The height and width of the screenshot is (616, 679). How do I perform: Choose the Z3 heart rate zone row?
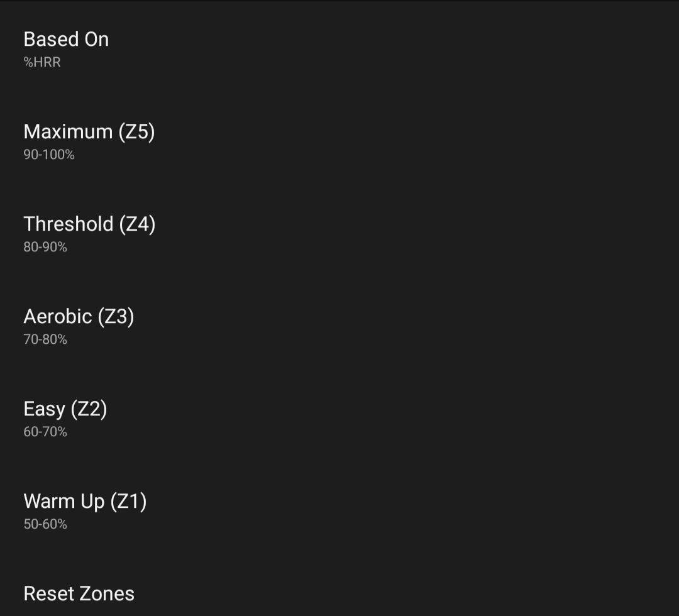point(339,326)
